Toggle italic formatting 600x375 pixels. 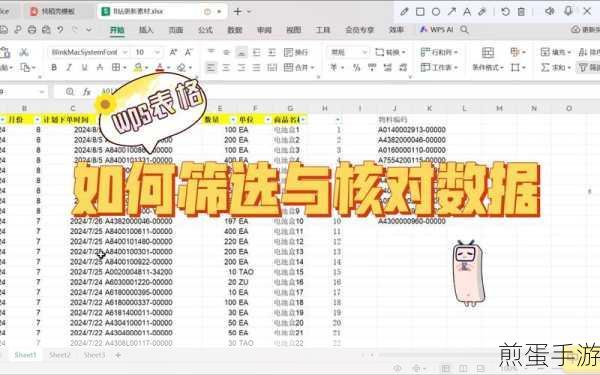click(x=69, y=68)
